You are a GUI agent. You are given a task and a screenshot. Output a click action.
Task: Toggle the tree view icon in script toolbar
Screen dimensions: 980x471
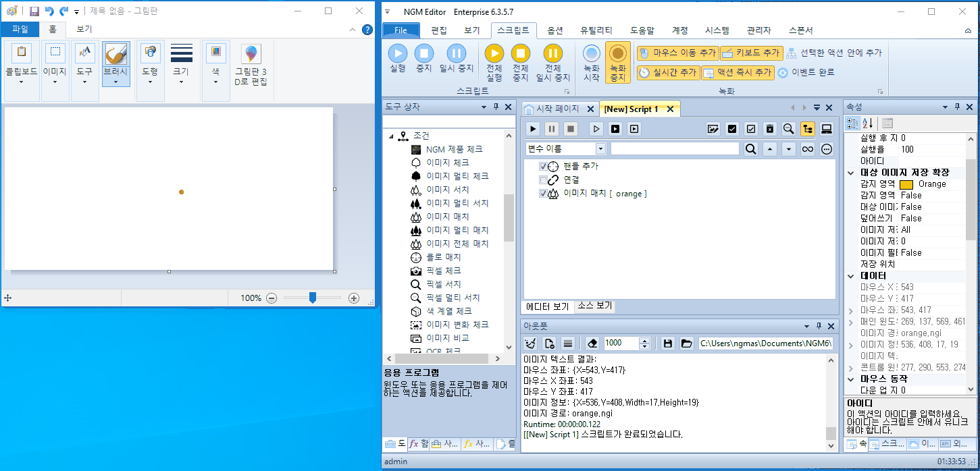(807, 129)
